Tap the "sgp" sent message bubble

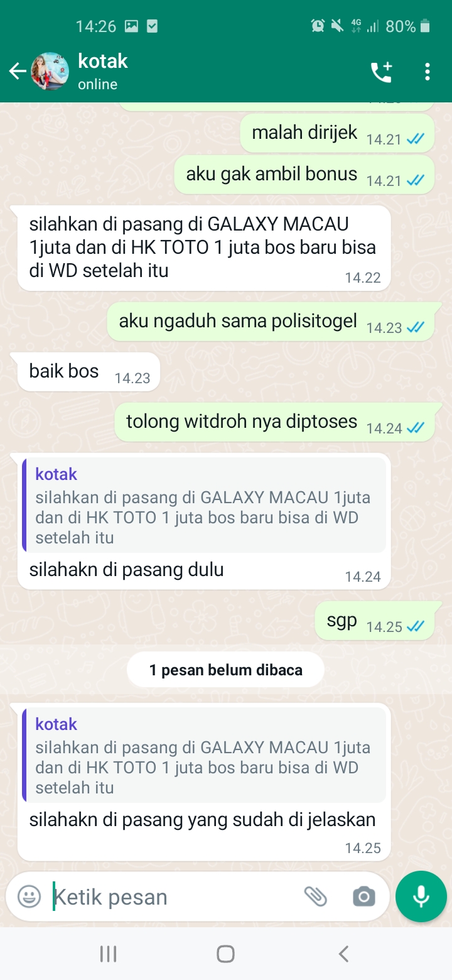[x=374, y=621]
